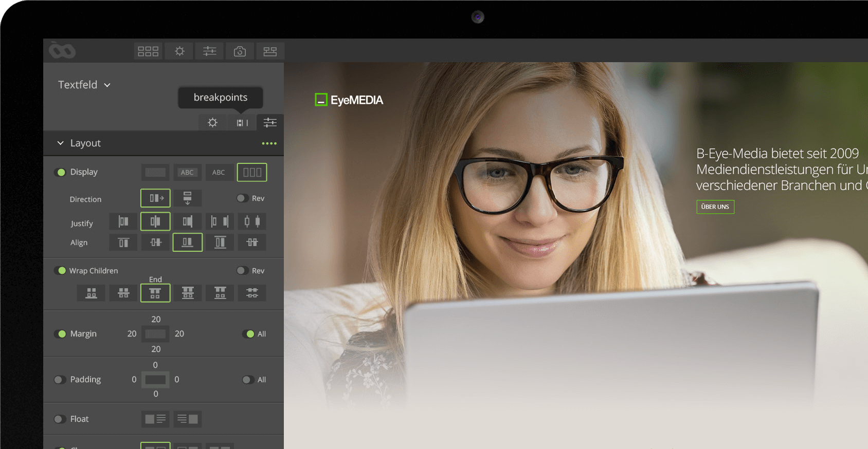Switch to the breakpoints tab
The width and height of the screenshot is (868, 449).
tap(242, 123)
